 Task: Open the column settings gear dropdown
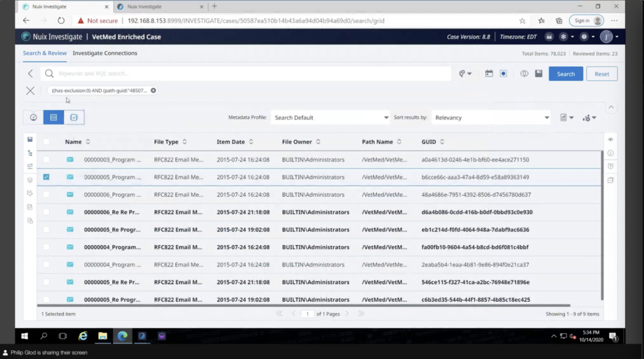(x=589, y=118)
